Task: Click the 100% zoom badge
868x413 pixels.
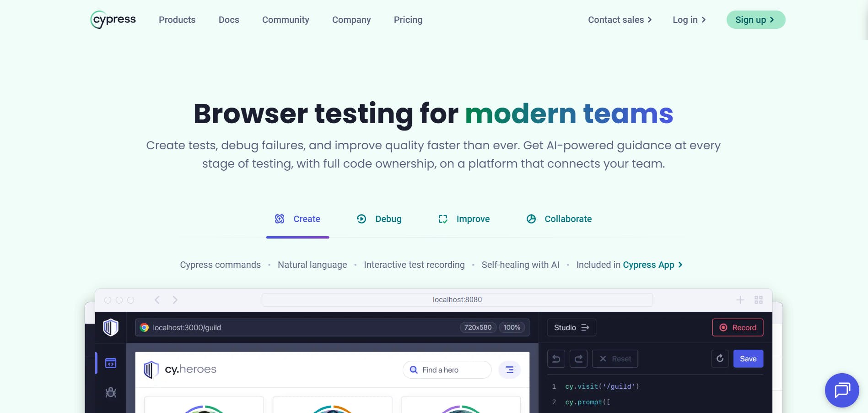Action: pyautogui.click(x=512, y=327)
